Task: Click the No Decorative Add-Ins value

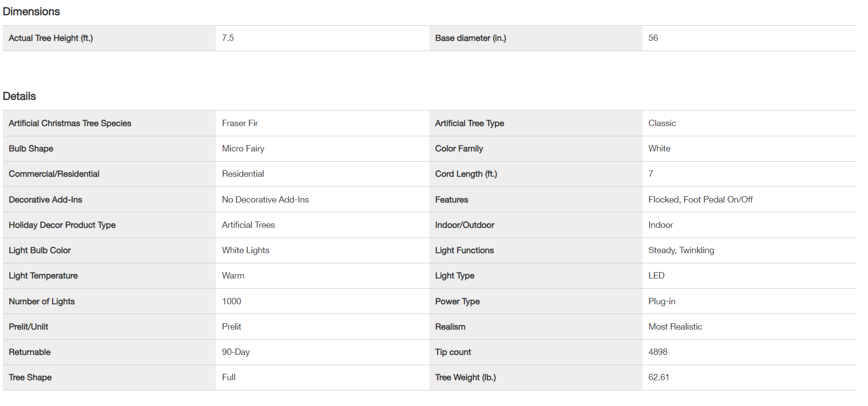Action: [x=265, y=200]
